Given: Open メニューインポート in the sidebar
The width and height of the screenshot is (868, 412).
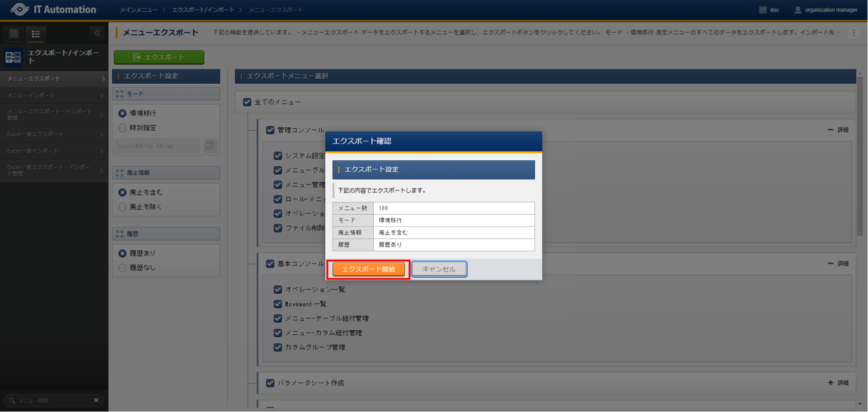Looking at the screenshot, I should (54, 95).
